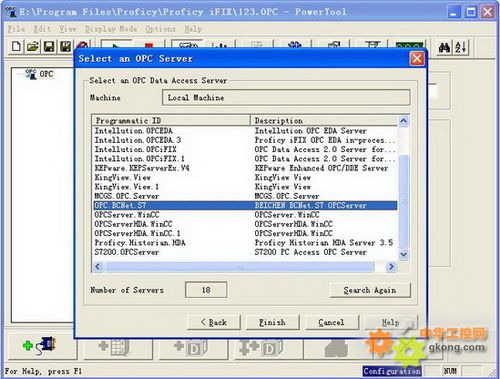The width and height of the screenshot is (500, 379).
Task: Open the File menu
Action: 17,29
